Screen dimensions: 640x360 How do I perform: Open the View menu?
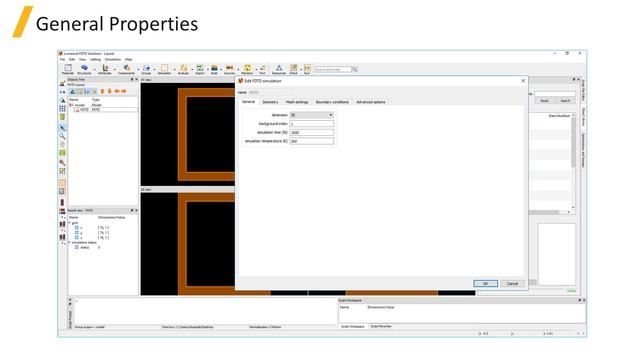[x=82, y=60]
